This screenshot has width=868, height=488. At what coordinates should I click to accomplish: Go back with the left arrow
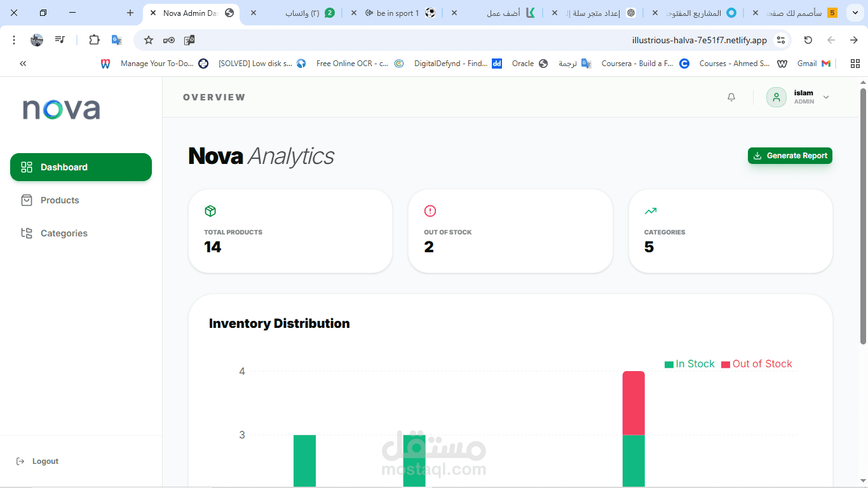click(x=831, y=40)
